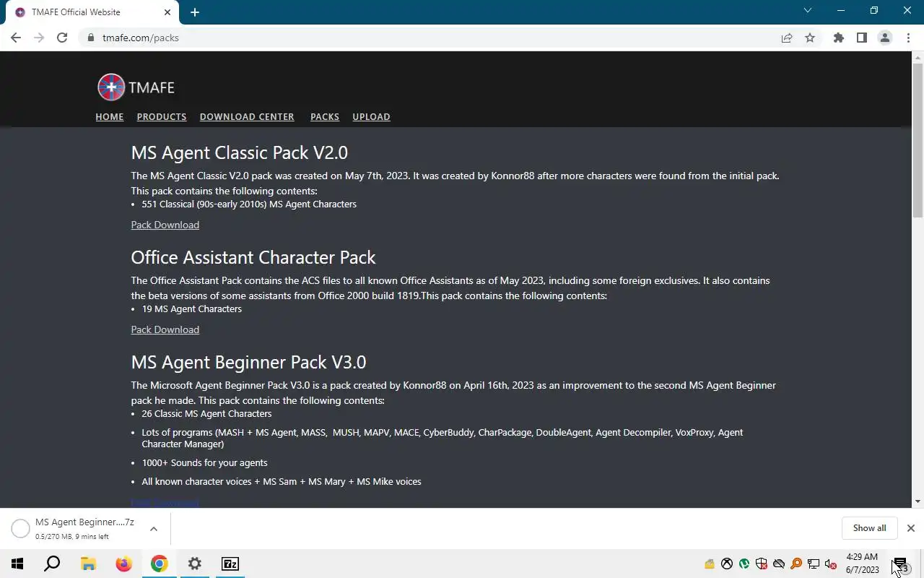
Task: Click the muted volume tray icon
Action: 831,564
